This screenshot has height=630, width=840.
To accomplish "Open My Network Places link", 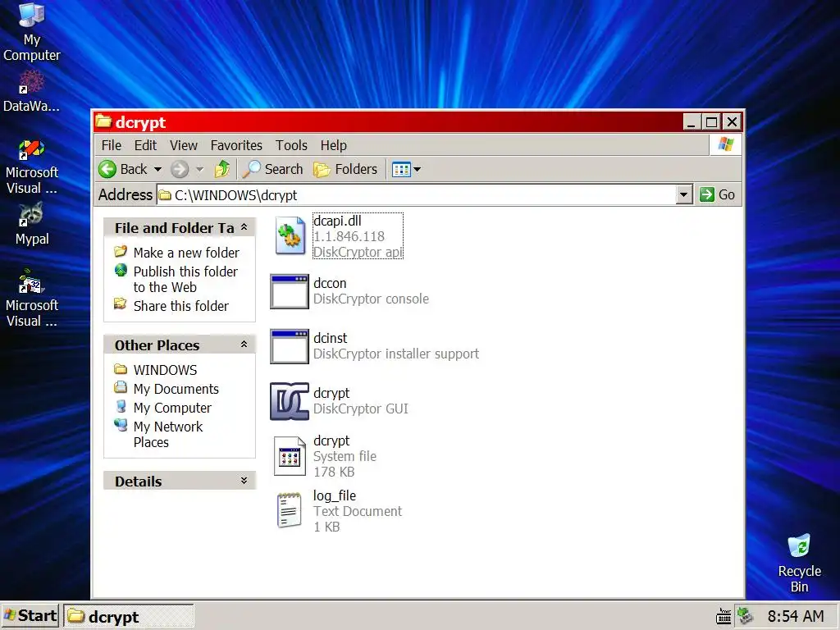I will [x=167, y=434].
